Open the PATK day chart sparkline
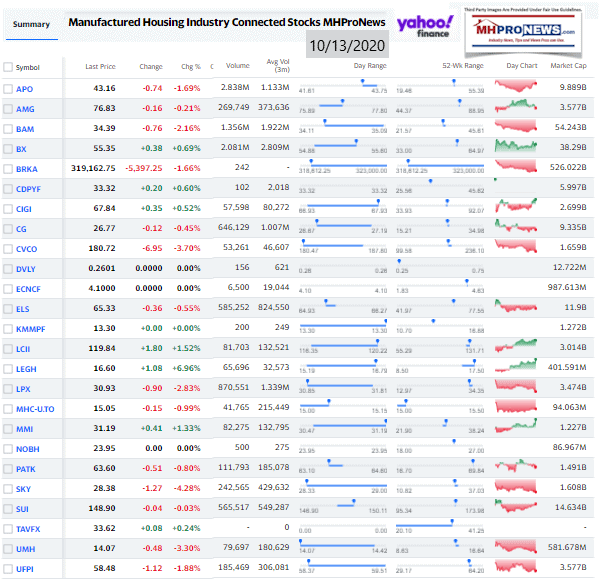The image size is (601, 587). click(516, 465)
